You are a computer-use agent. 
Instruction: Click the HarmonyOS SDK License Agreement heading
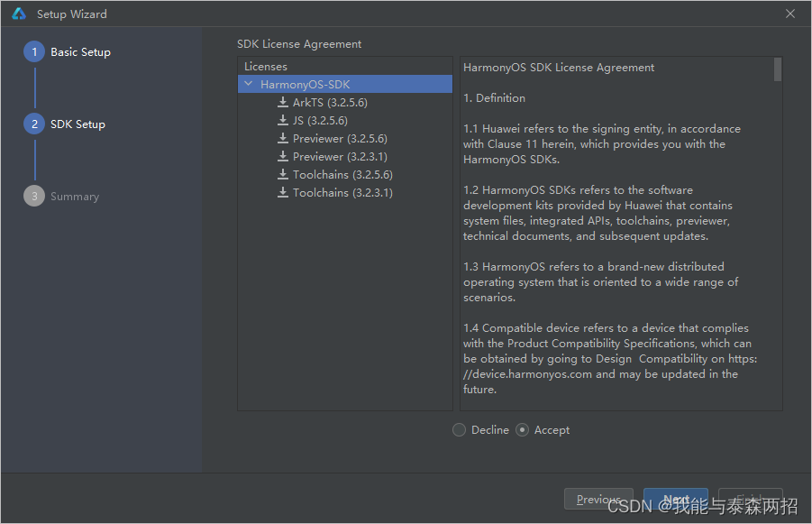pos(558,68)
